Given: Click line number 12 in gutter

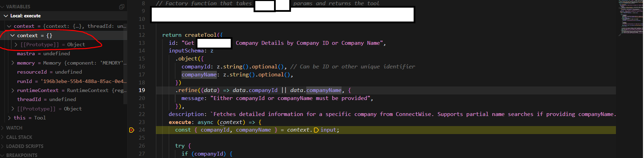Looking at the screenshot, I should coord(142,35).
